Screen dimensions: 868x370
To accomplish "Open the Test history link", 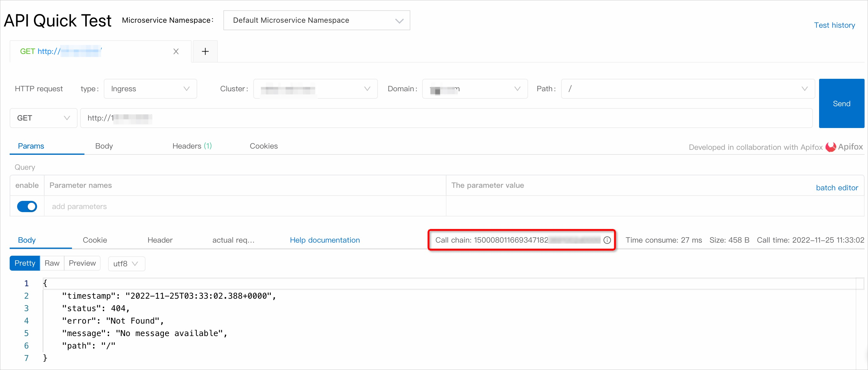I will click(834, 25).
